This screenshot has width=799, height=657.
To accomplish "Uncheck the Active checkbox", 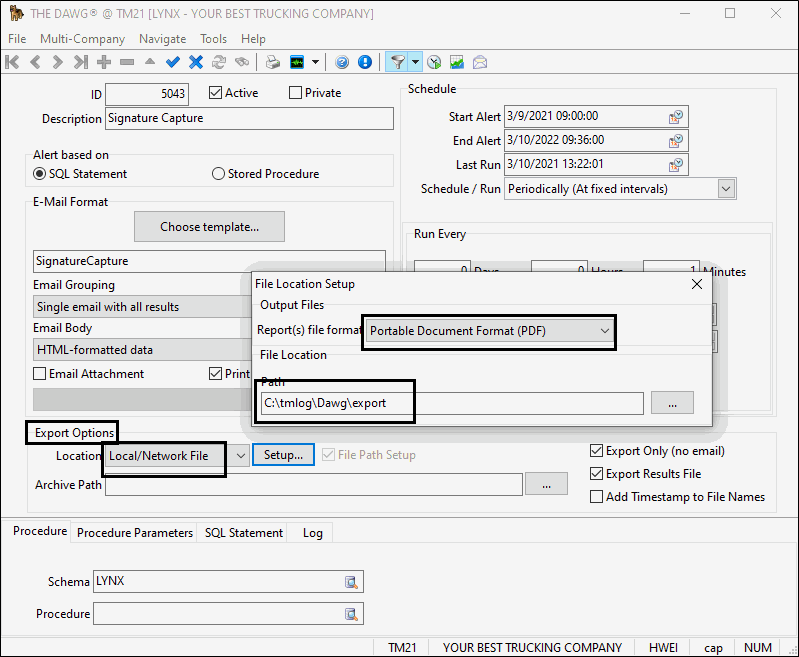I will pos(215,93).
